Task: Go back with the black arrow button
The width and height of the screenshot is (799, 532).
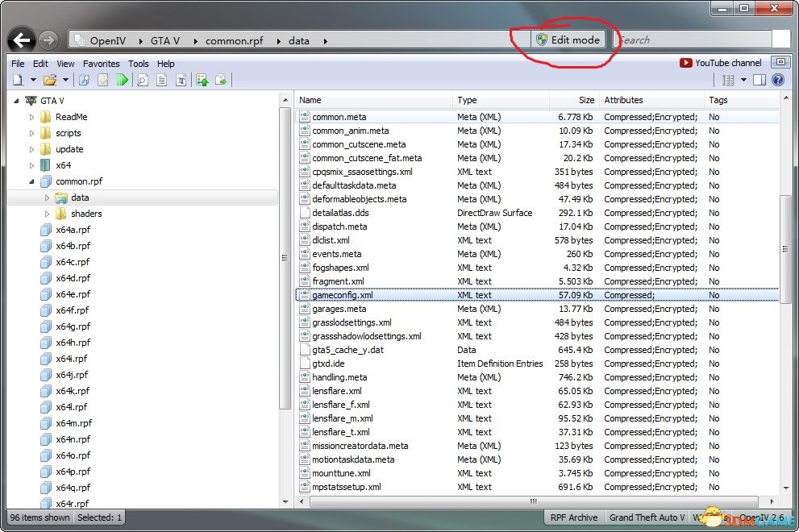Action: pyautogui.click(x=22, y=39)
